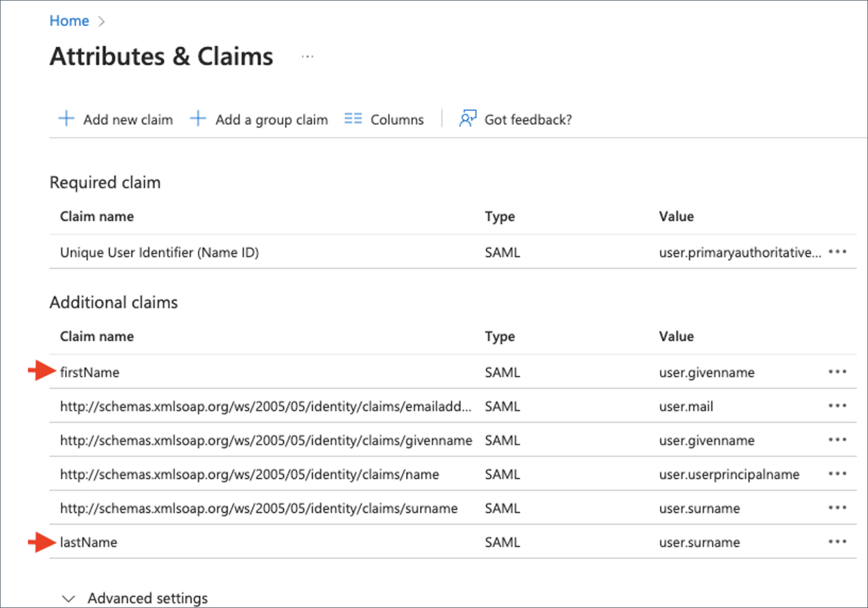Open ellipsis menu for user.mail claim row
Viewport: 868px width, 608px height.
tap(837, 406)
